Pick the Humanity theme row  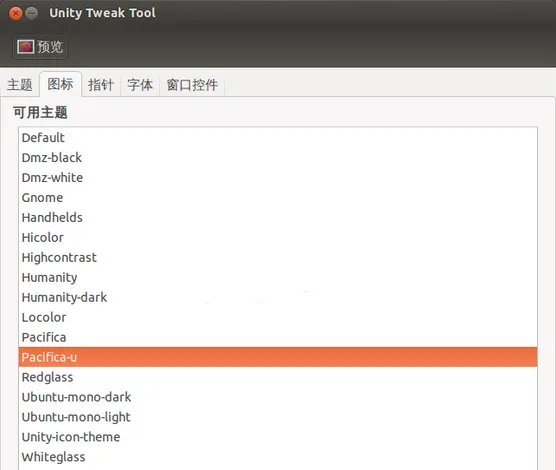(278, 277)
